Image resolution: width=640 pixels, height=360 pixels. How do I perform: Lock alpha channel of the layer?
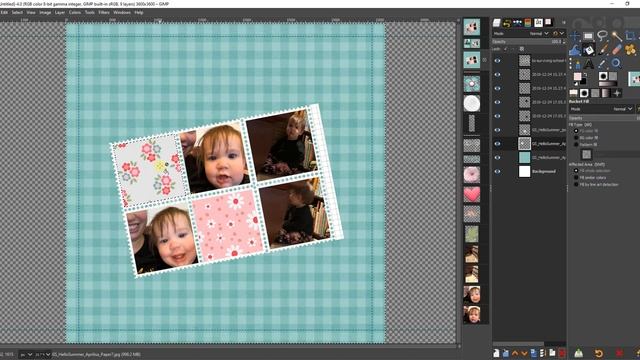[x=521, y=49]
